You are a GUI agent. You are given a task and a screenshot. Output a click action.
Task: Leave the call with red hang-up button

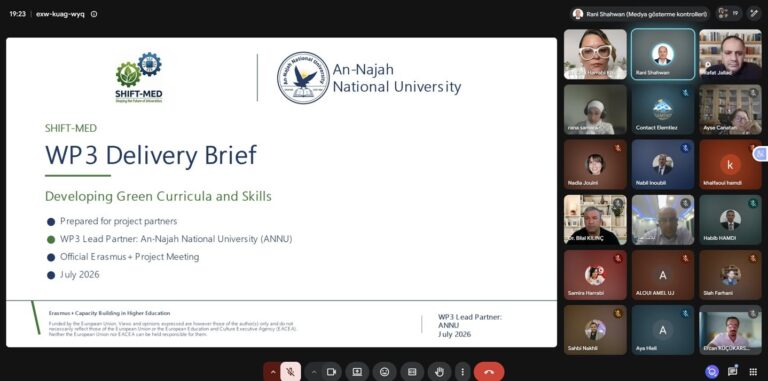point(489,372)
